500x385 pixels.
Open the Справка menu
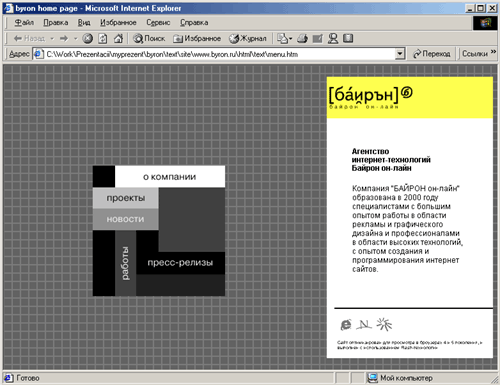pos(194,22)
